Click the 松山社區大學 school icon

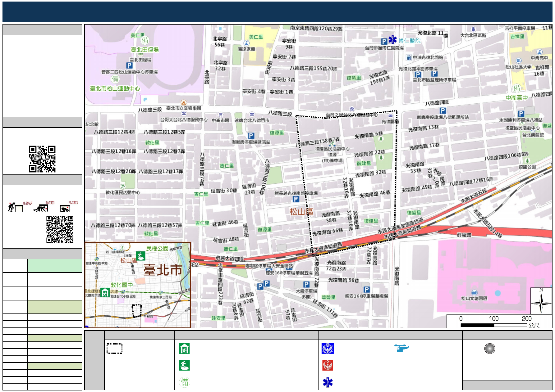pyautogui.click(x=518, y=61)
